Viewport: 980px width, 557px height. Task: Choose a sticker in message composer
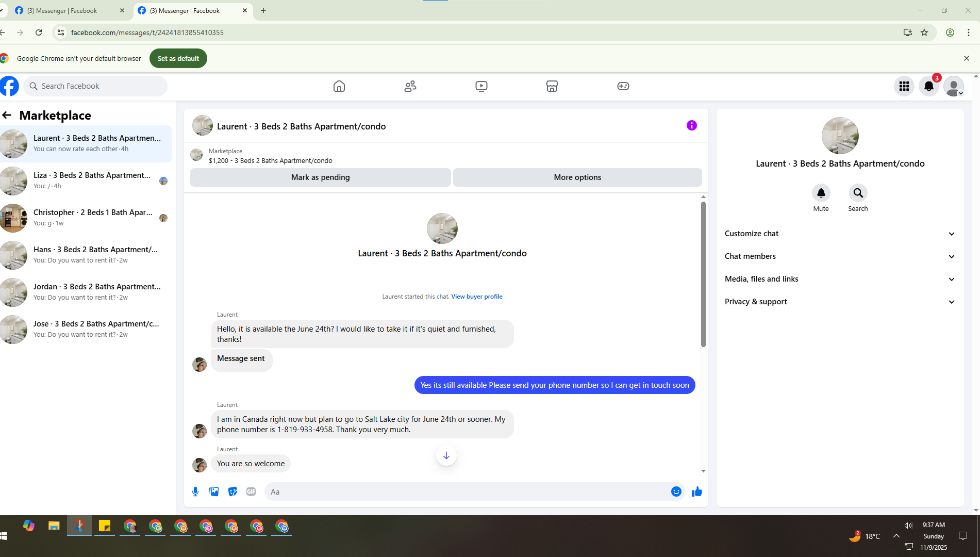(x=232, y=492)
